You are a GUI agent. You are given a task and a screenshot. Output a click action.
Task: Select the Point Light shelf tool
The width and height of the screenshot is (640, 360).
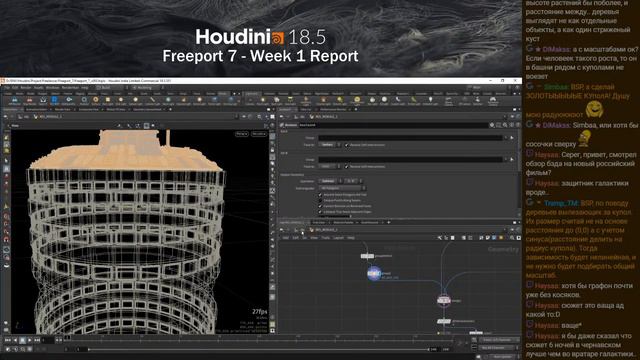(x=263, y=100)
